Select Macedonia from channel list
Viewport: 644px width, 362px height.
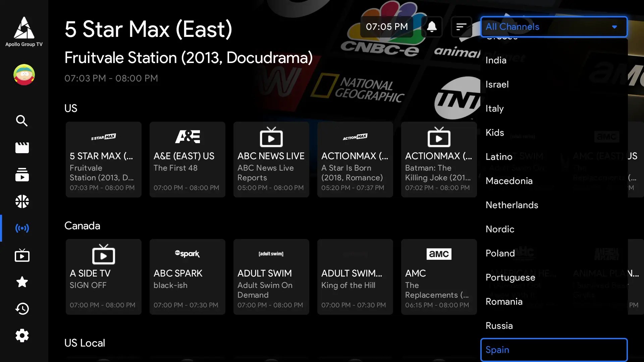(x=554, y=181)
